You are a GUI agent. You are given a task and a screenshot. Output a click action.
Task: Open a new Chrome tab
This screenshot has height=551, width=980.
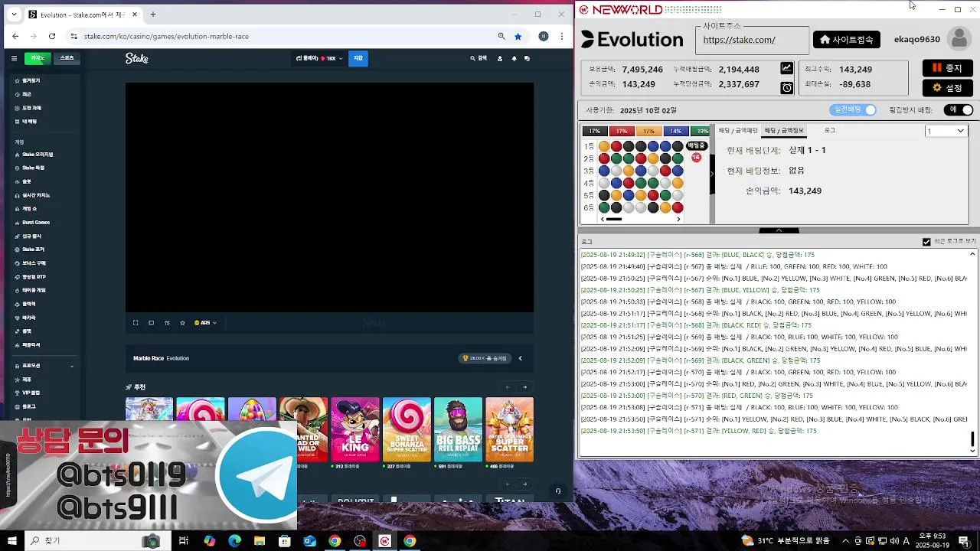[153, 14]
